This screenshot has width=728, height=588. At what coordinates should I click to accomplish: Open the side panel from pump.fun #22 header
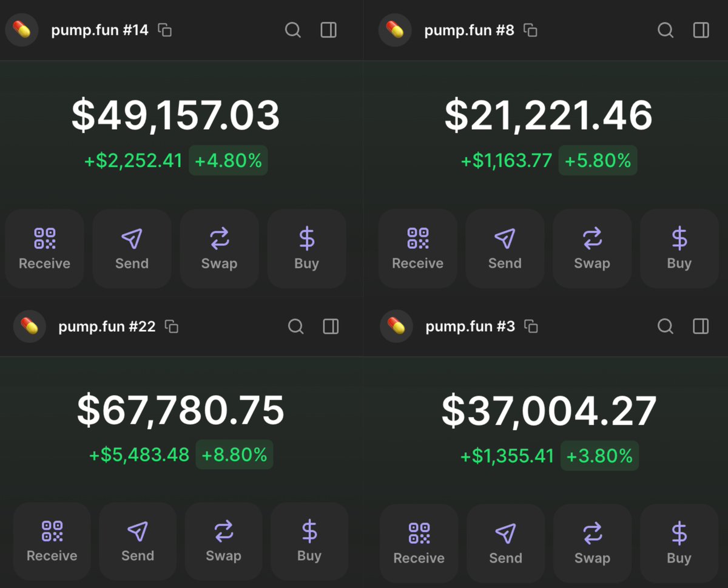pyautogui.click(x=331, y=326)
